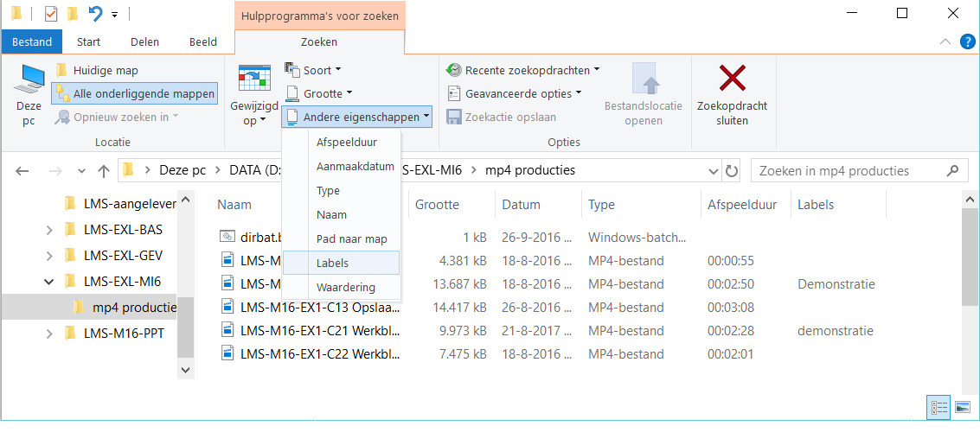
Task: Open the Soort filter dropdown
Action: click(x=312, y=71)
